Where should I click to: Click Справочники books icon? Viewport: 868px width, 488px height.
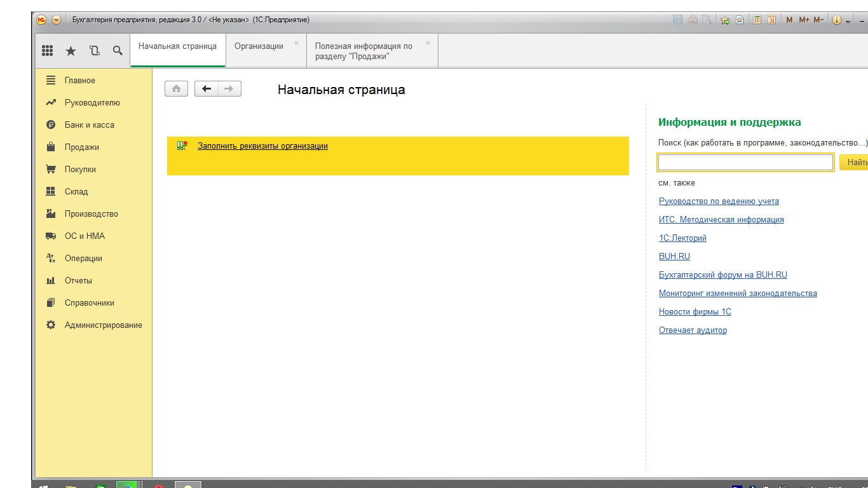coord(51,302)
